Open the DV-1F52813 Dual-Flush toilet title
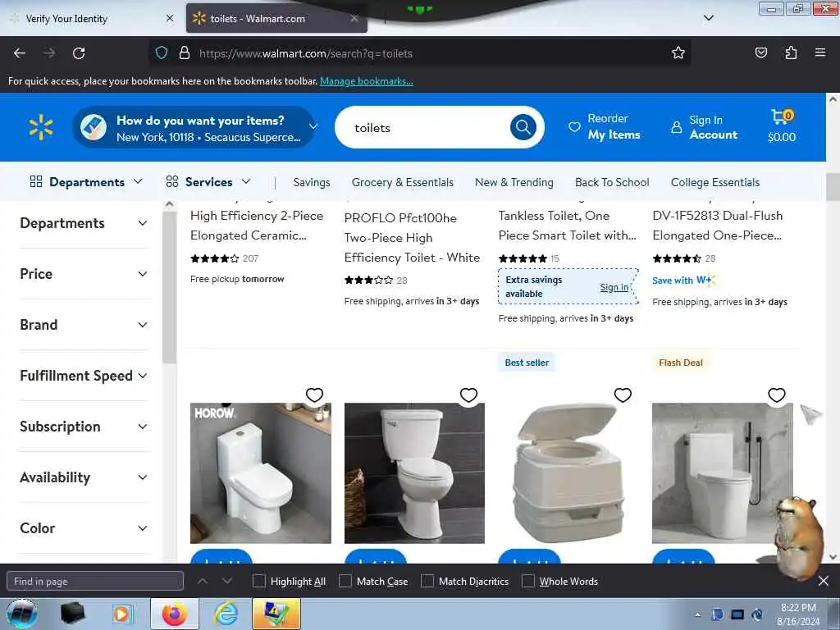This screenshot has width=840, height=630. coord(718,225)
